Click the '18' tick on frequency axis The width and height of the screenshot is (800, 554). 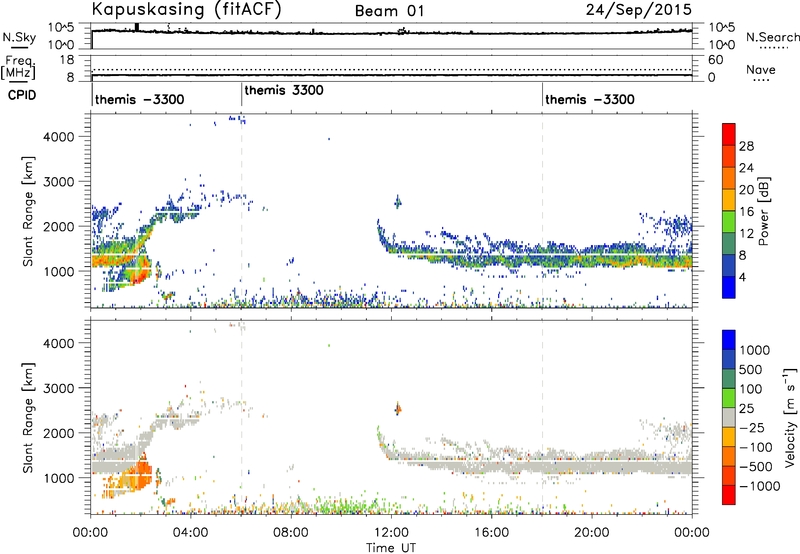pyautogui.click(x=67, y=60)
